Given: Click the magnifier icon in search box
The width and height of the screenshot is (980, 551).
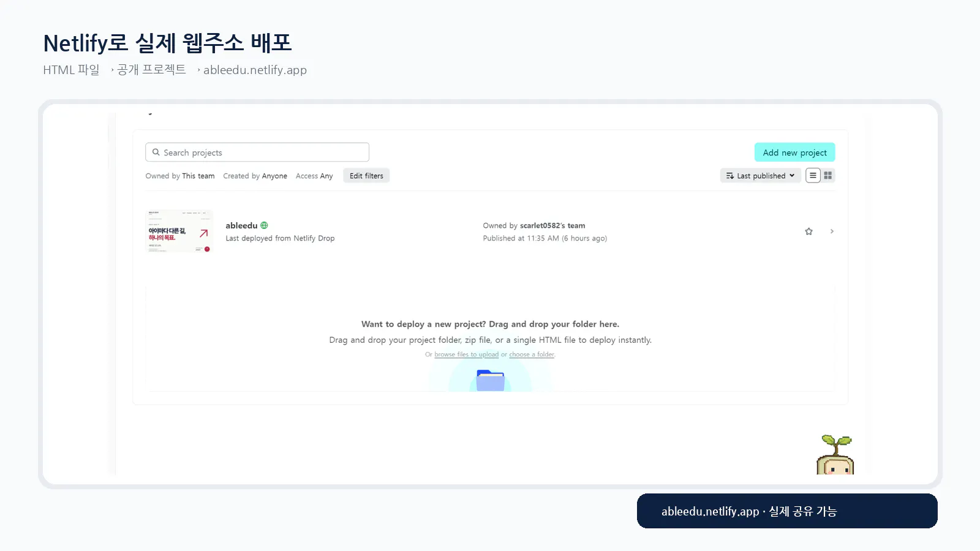Looking at the screenshot, I should pyautogui.click(x=156, y=152).
